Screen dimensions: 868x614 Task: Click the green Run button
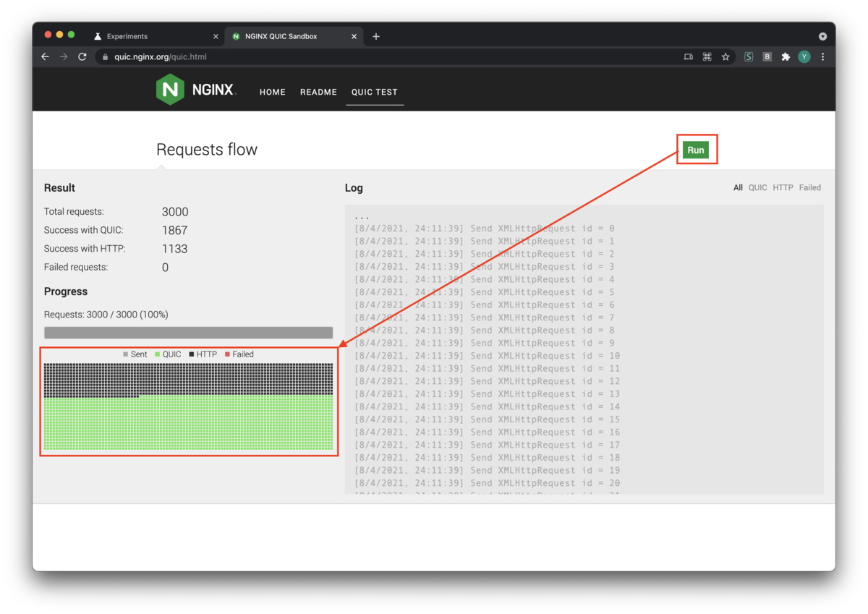(696, 150)
